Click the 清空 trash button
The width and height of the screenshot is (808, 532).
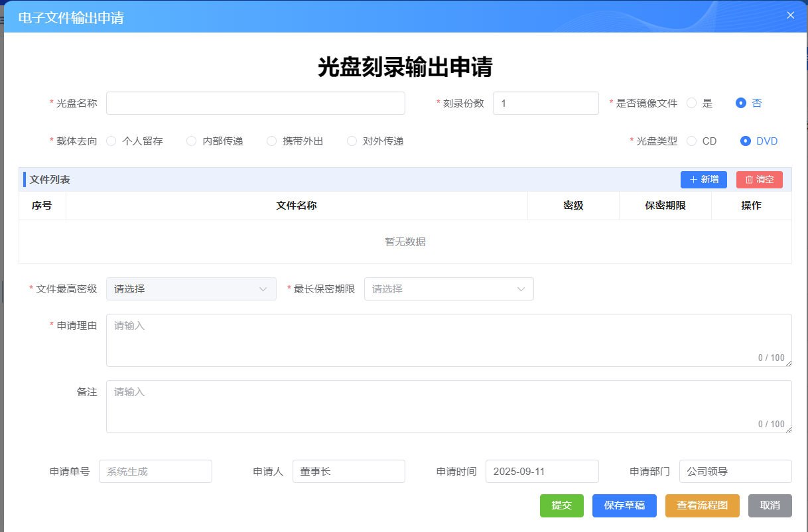(x=759, y=180)
